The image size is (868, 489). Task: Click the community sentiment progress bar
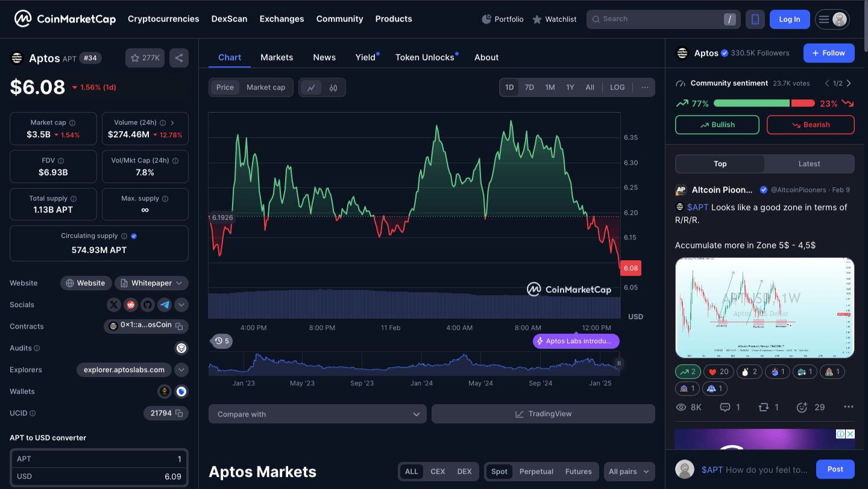pos(764,104)
